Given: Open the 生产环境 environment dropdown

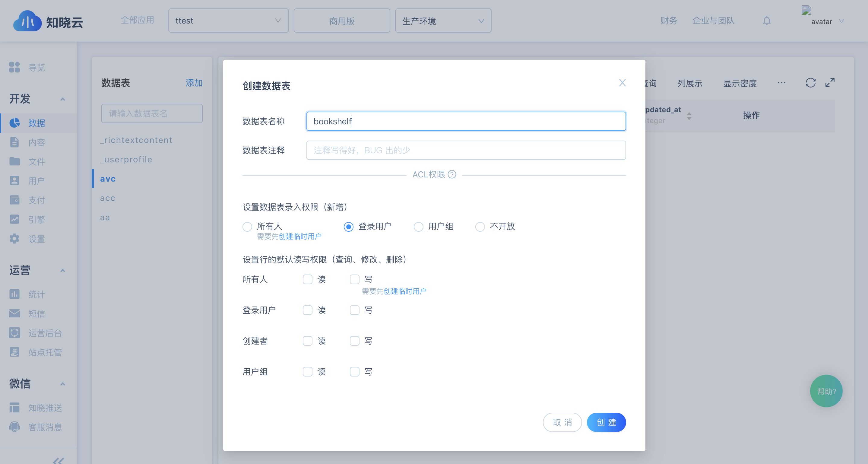Looking at the screenshot, I should click(x=443, y=21).
